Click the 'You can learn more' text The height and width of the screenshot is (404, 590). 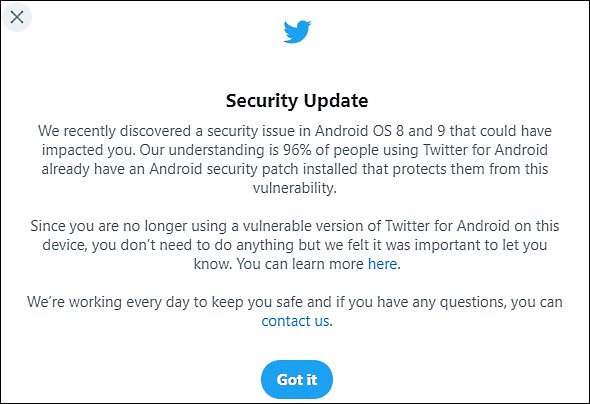tap(300, 264)
